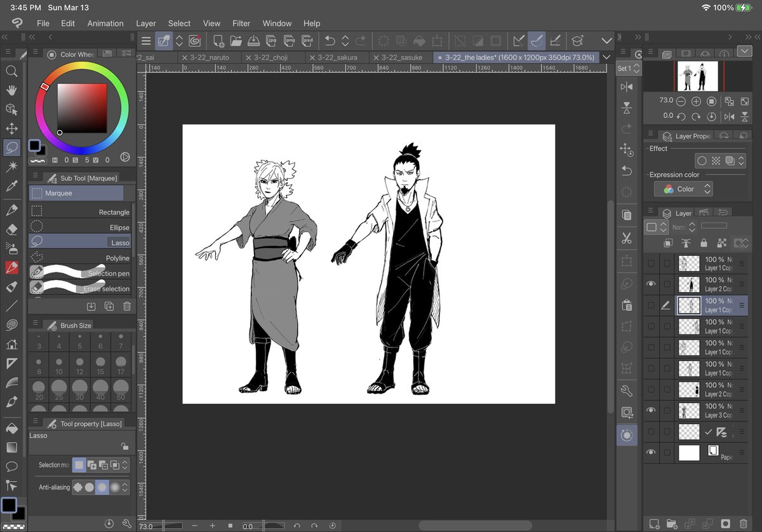Export as psd icon

pos(307,41)
